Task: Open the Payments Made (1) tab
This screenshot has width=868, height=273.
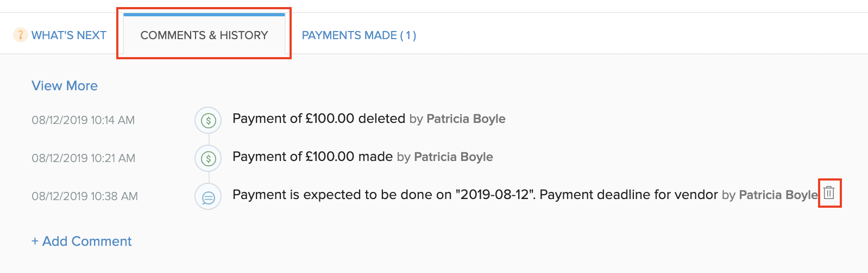Action: click(358, 35)
